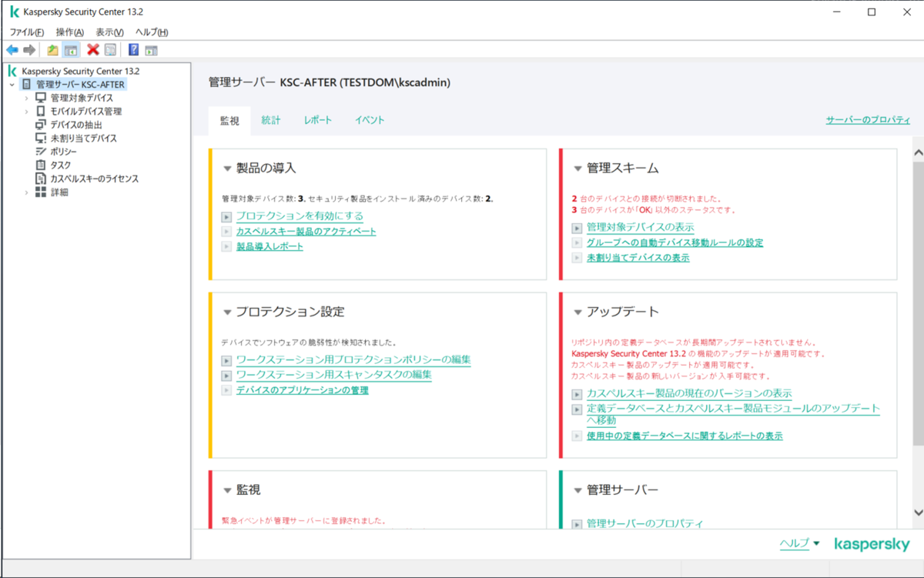Click arrow icon beside ワークステーション用スキャンタスクの編集
Screen dimensions: 924x578
click(226, 376)
